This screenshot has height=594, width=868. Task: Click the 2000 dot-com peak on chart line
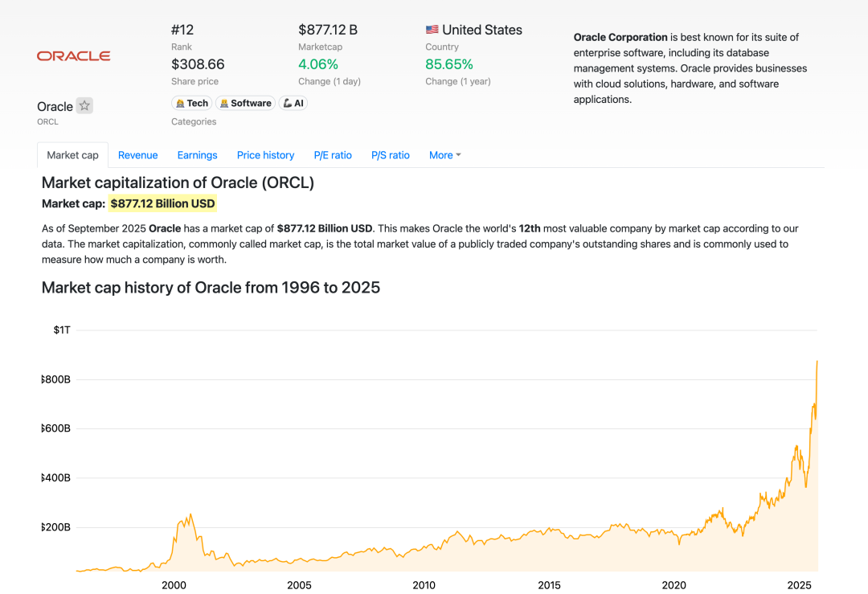click(191, 515)
